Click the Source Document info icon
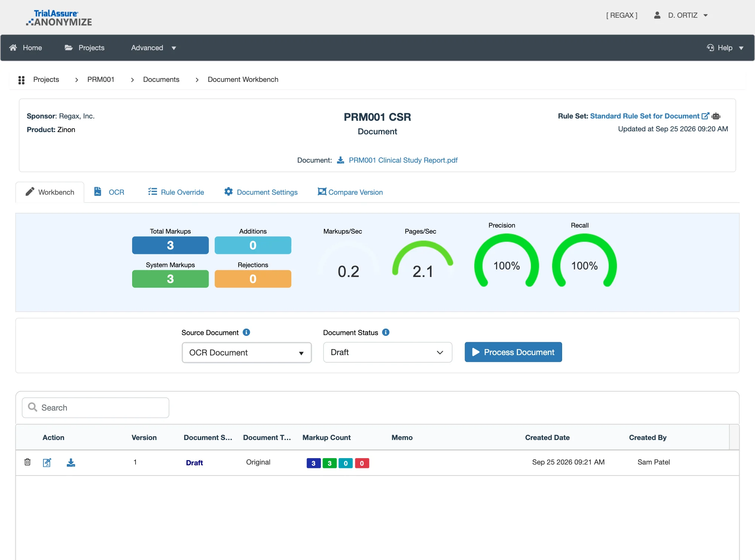 tap(247, 332)
